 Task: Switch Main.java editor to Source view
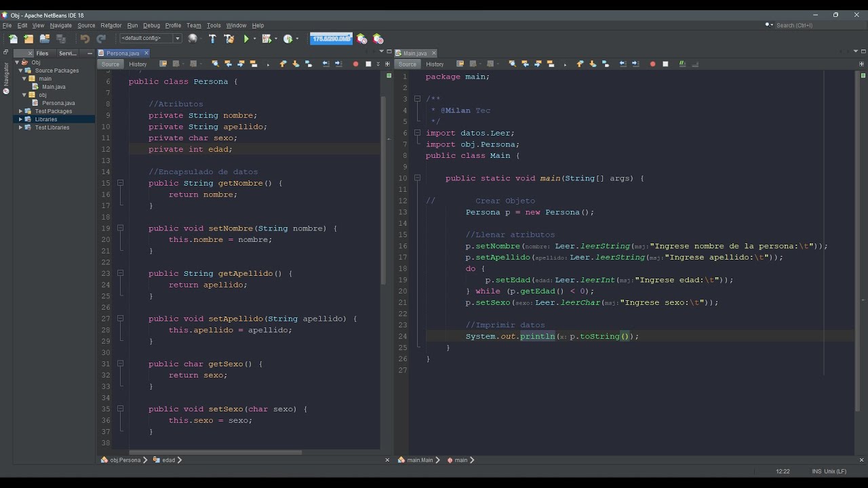tap(408, 64)
